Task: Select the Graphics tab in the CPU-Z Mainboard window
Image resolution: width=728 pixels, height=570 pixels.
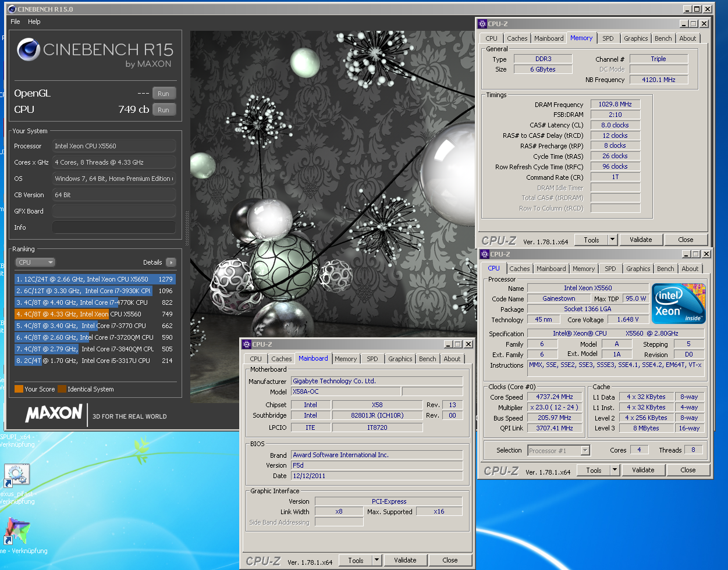Action: tap(400, 359)
